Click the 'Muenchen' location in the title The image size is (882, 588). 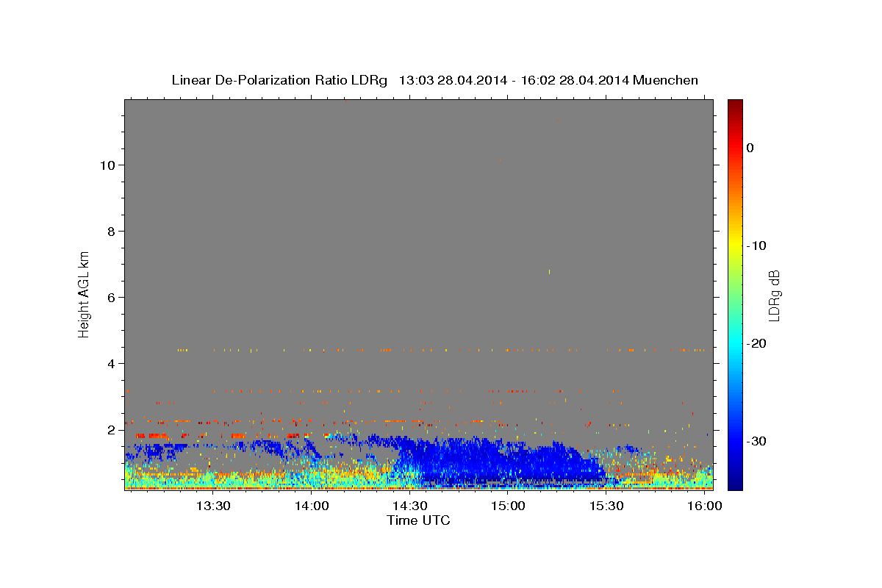[665, 80]
